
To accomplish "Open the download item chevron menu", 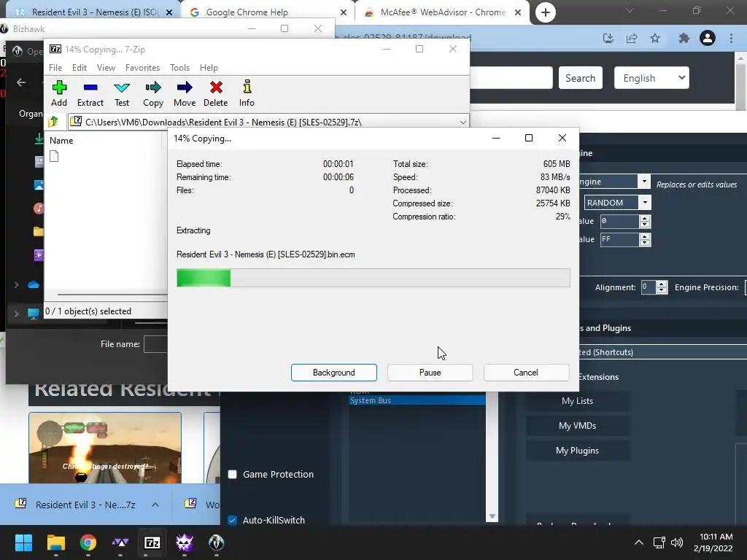I will click(155, 505).
